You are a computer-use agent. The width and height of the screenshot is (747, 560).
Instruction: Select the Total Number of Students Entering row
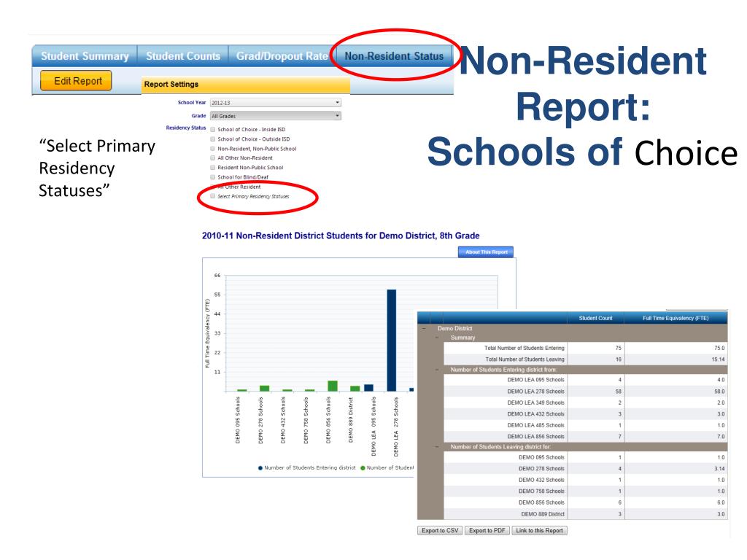pyautogui.click(x=586, y=348)
